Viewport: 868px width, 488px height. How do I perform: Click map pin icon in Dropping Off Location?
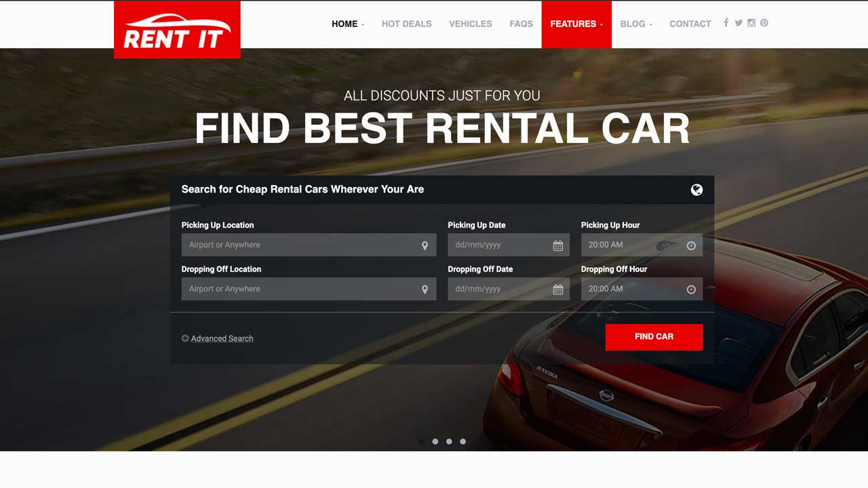click(x=425, y=289)
